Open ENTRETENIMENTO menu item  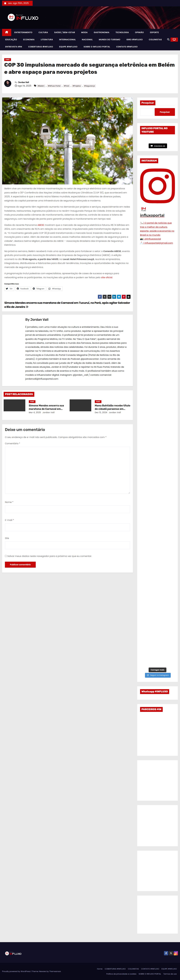point(23,32)
